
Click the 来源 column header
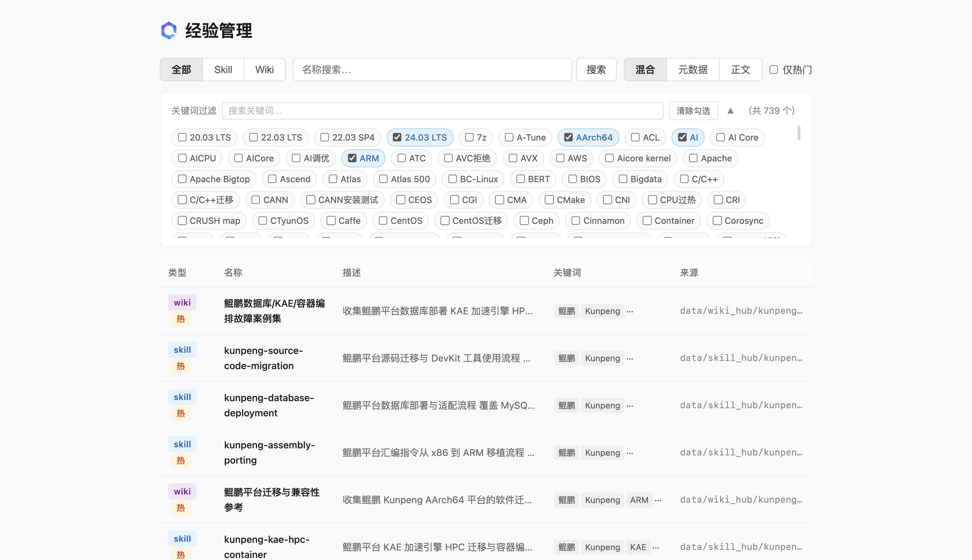689,273
